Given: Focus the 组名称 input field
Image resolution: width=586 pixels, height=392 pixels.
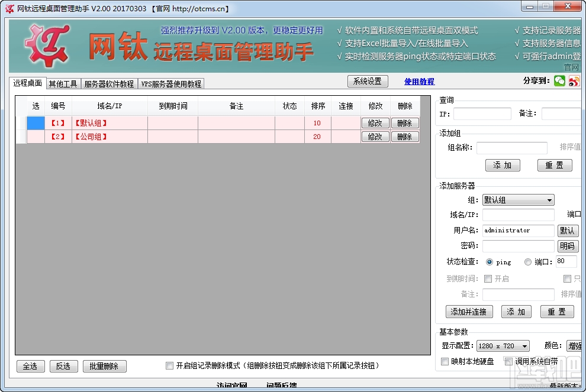Looking at the screenshot, I should [511, 148].
